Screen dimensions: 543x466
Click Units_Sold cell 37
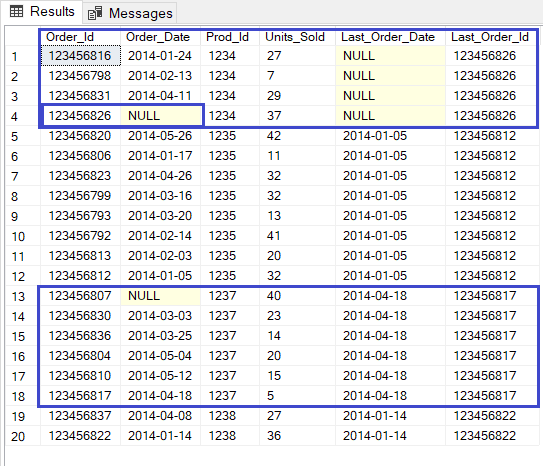pyautogui.click(x=297, y=116)
